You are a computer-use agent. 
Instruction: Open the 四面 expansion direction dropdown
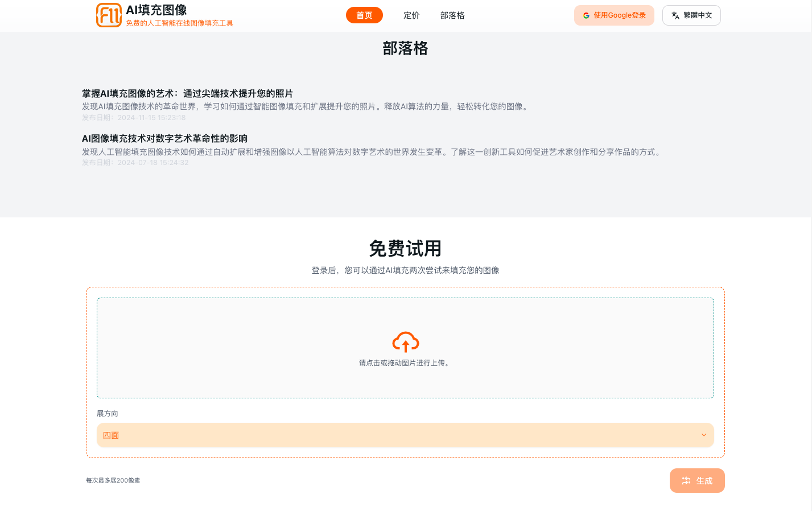[x=405, y=435]
